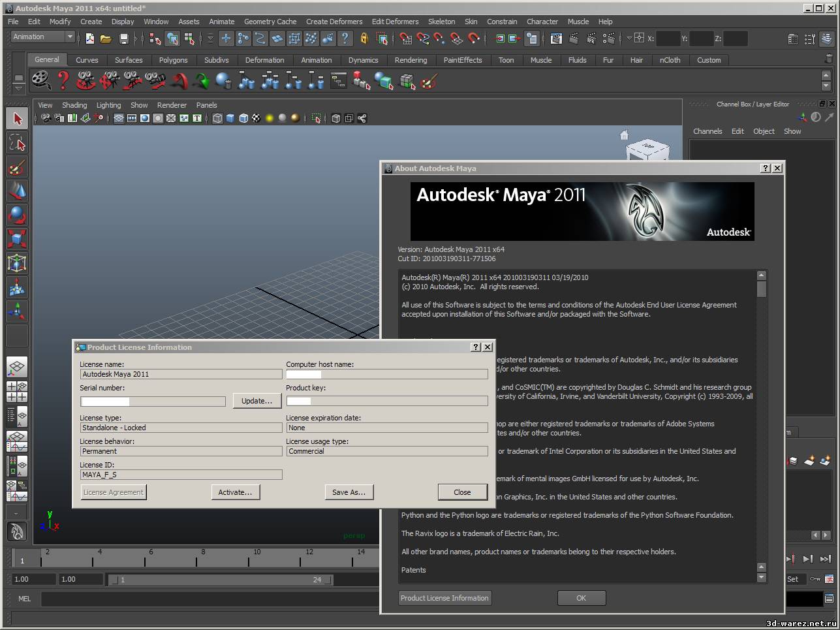Select the Scale tool cube icon
The width and height of the screenshot is (840, 630).
[17, 239]
